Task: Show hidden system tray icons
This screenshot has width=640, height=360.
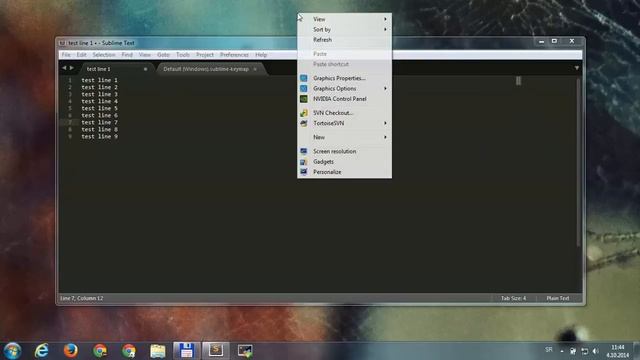Action: 562,351
